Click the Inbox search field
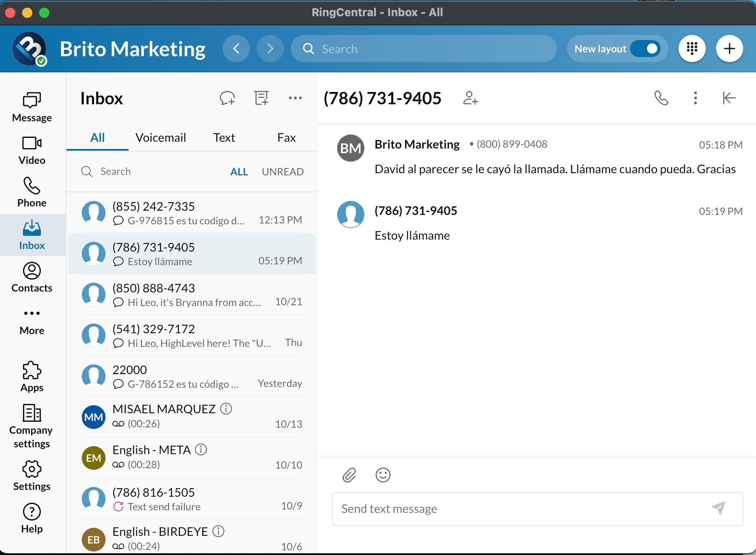Screen dimensions: 756x555 tap(149, 172)
